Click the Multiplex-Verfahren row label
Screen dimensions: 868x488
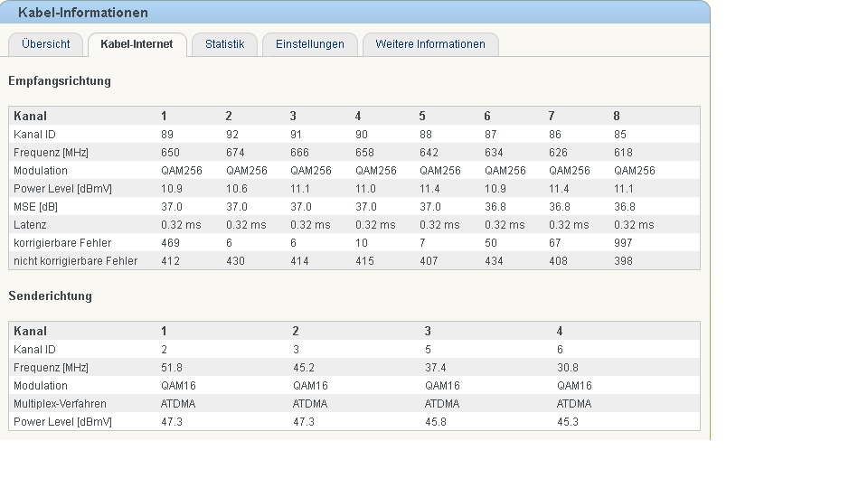tap(60, 404)
